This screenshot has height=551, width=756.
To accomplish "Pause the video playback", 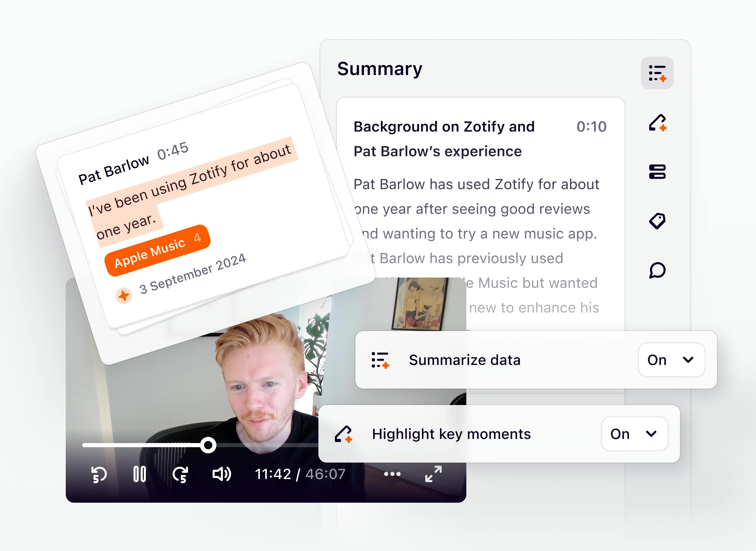I will tap(139, 474).
